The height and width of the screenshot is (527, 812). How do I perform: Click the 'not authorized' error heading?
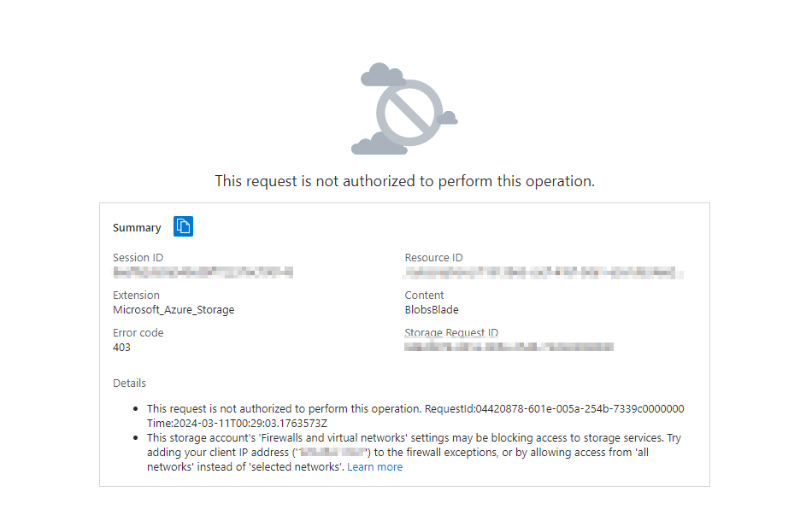point(404,181)
